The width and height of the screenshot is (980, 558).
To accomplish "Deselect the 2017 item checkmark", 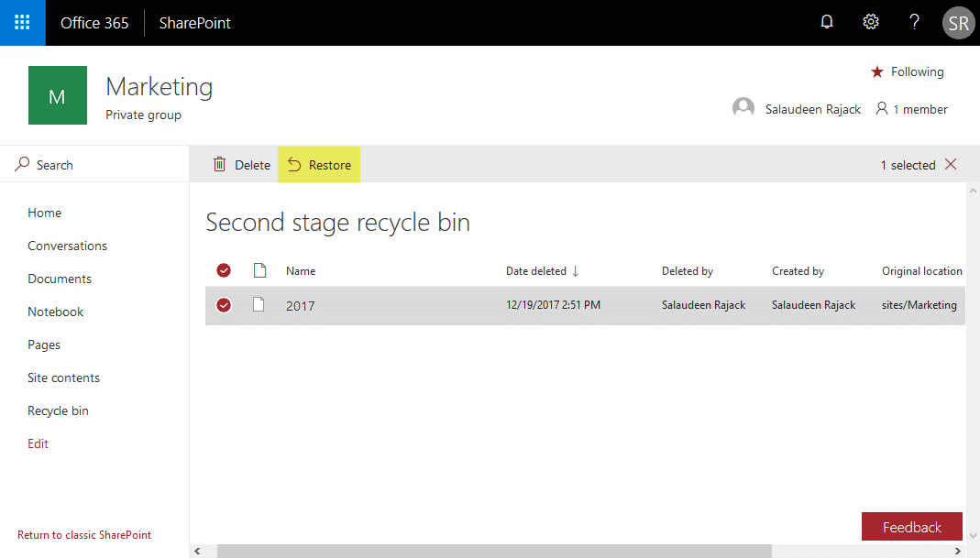I will (x=223, y=304).
